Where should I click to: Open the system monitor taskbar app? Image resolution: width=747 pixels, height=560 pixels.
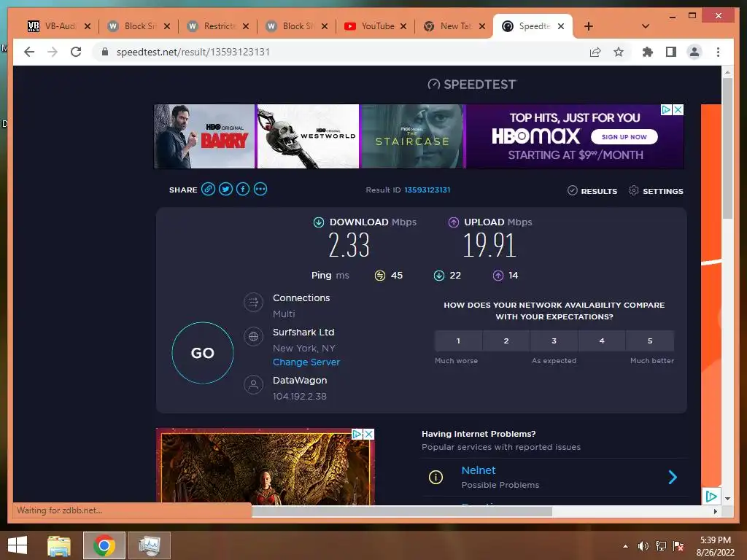pos(150,545)
